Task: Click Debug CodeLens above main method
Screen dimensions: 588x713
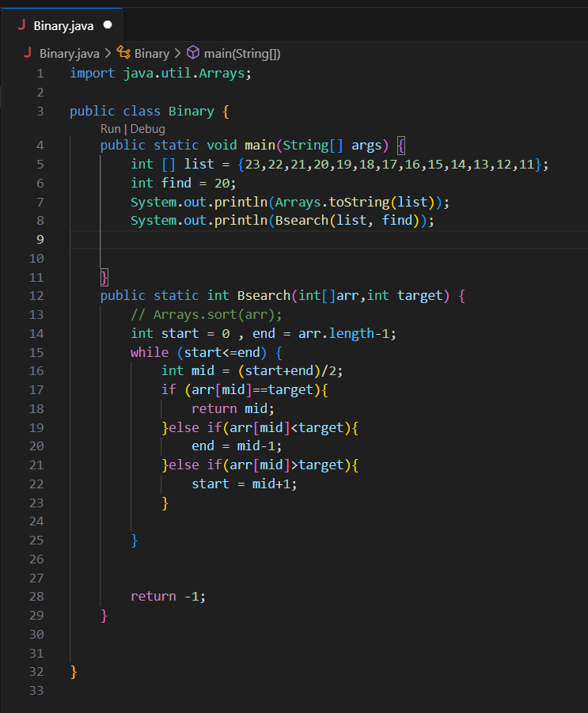Action: click(x=148, y=129)
